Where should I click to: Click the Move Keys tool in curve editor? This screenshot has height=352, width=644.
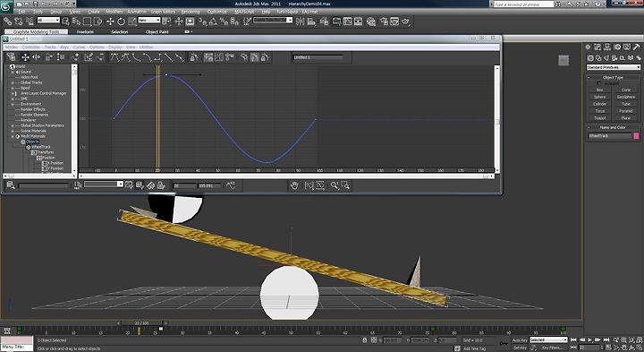click(25, 57)
